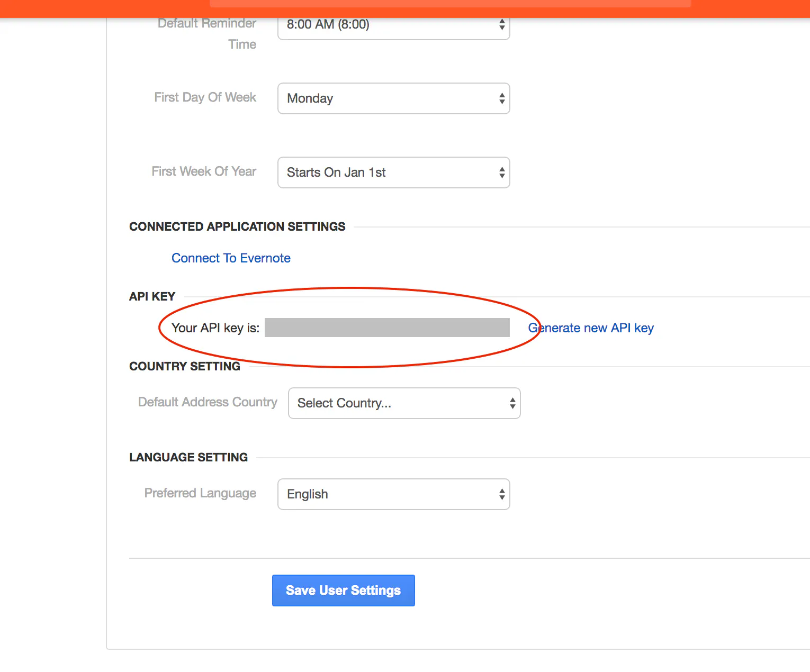Open the Preferred Language dropdown showing English

point(393,494)
